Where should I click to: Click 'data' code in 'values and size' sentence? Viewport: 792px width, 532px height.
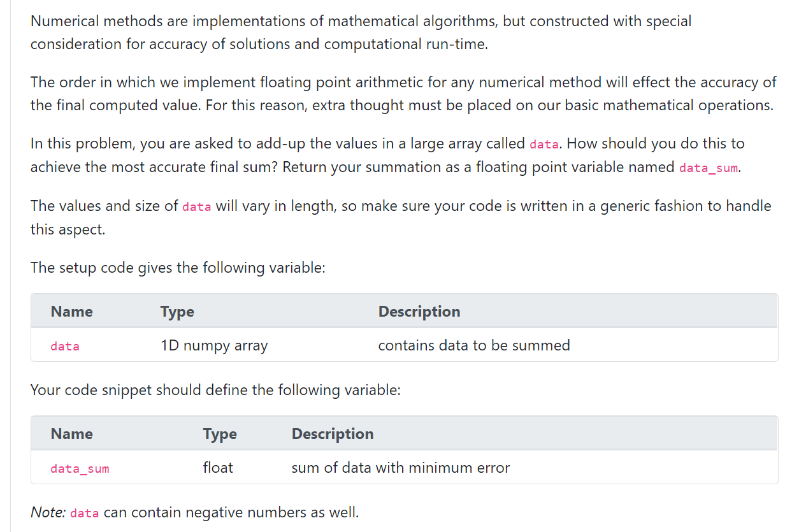click(196, 207)
